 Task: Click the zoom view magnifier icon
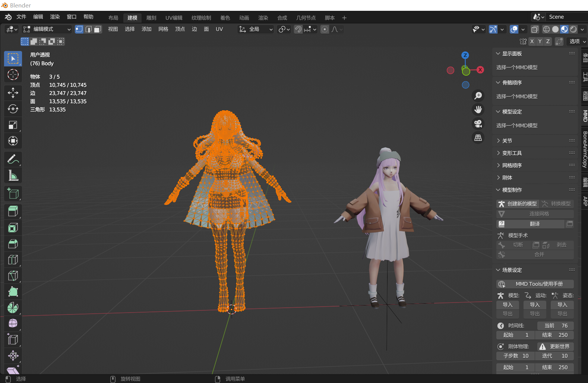[478, 96]
